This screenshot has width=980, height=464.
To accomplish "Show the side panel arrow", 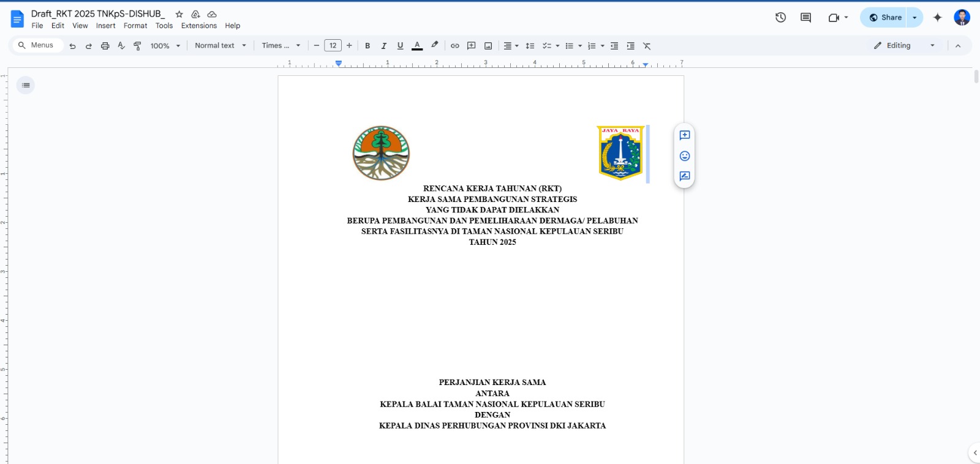I will click(974, 453).
